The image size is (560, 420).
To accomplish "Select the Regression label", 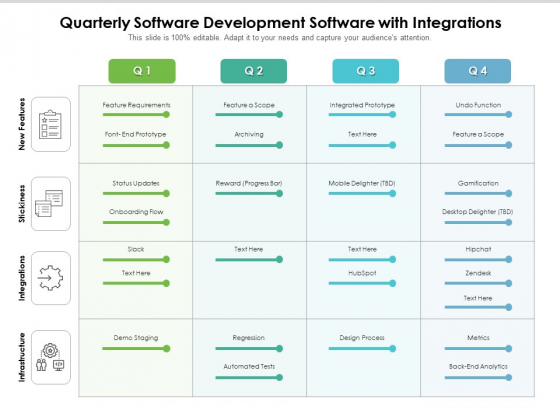I will pos(249,338).
